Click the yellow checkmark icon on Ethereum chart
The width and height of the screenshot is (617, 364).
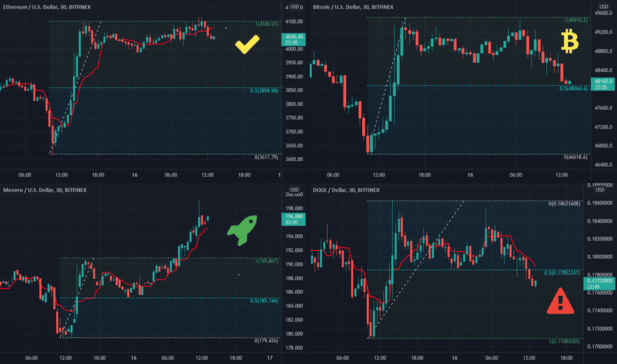(247, 44)
